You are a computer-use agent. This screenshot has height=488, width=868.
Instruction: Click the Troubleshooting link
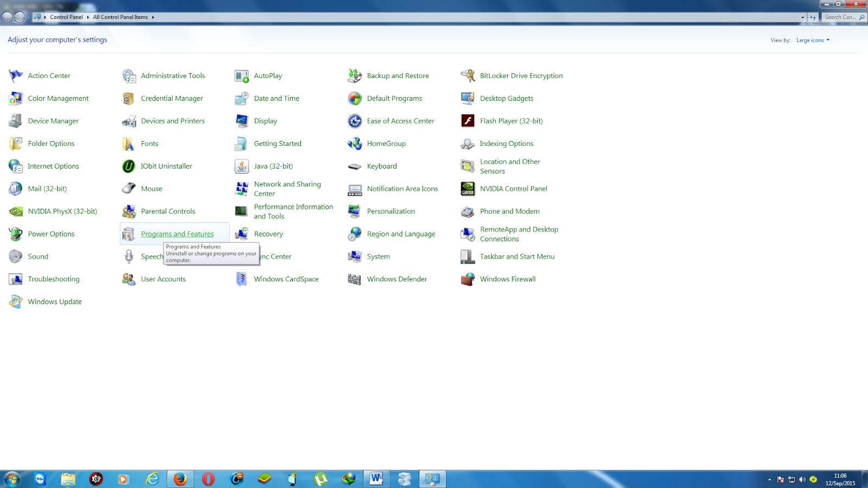click(54, 279)
